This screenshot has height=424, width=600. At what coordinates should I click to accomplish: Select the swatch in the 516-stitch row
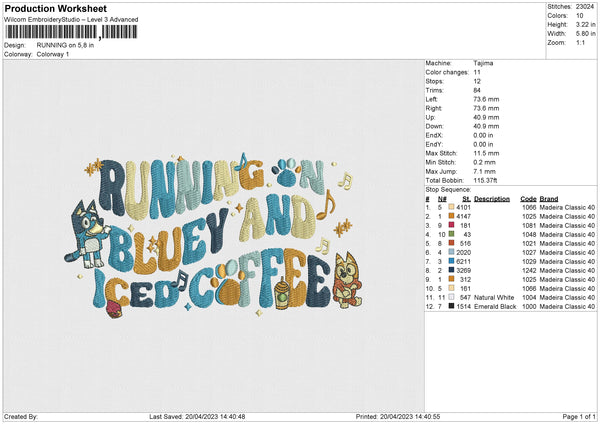pos(451,243)
